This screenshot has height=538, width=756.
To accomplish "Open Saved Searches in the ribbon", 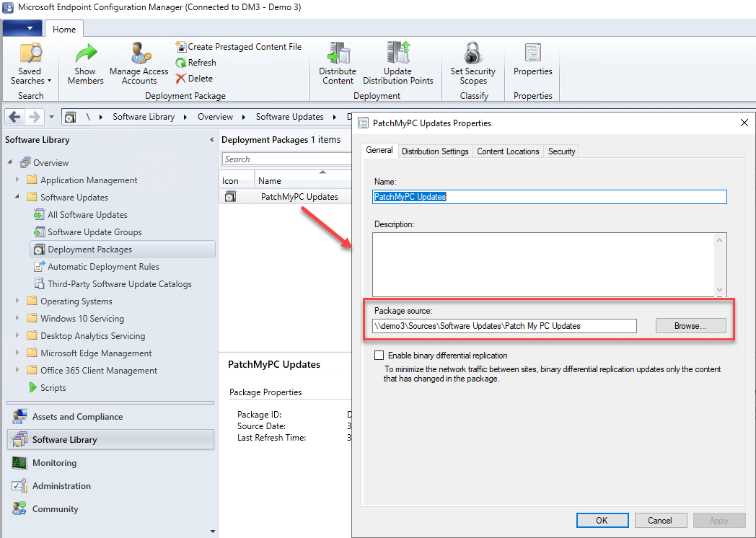I will (x=30, y=64).
